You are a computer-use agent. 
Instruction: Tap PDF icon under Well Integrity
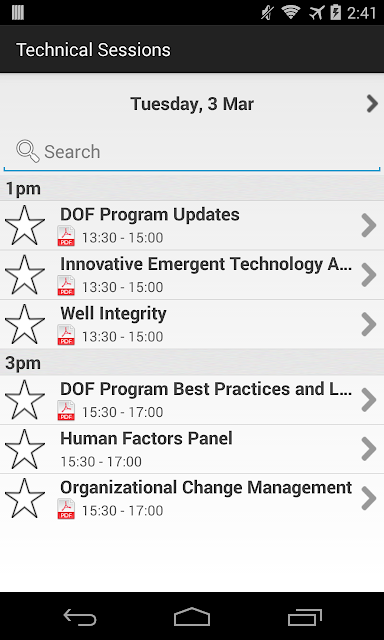coord(66,335)
